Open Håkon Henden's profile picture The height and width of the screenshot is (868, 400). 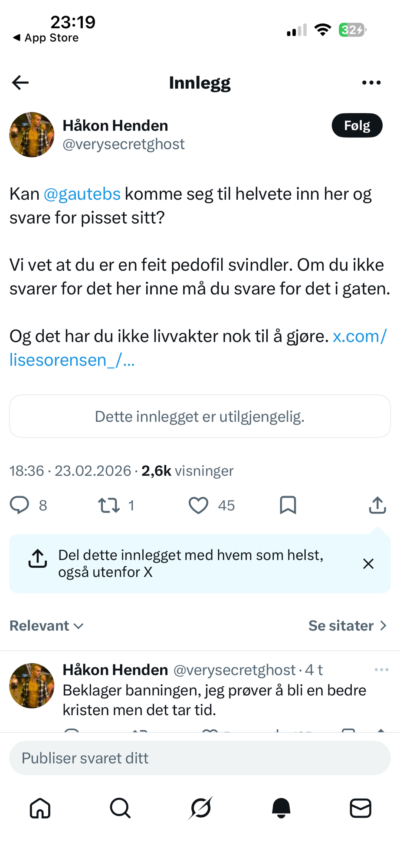coord(32,135)
